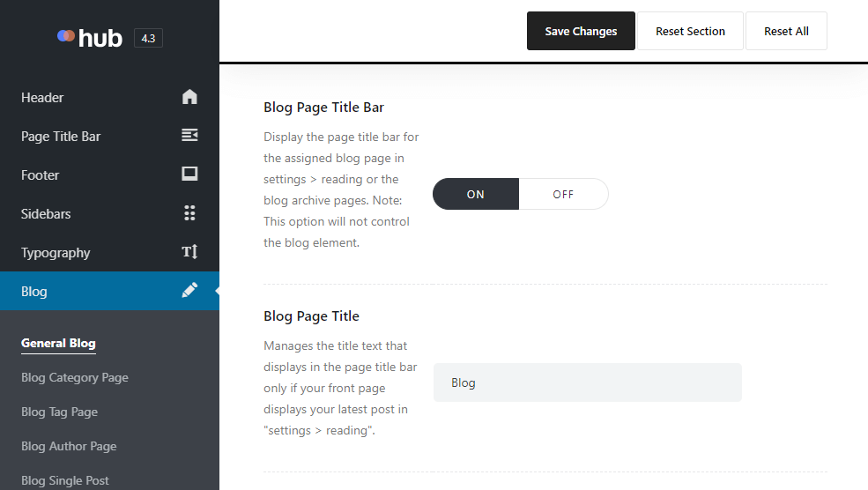Open the Blog Category Page subsection
This screenshot has width=868, height=490.
[x=75, y=377]
